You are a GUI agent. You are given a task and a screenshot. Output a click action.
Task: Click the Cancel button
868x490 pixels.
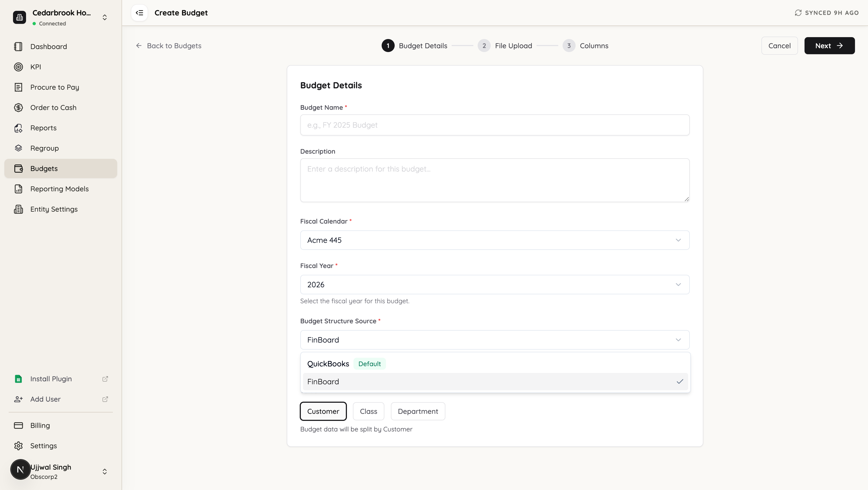(779, 46)
